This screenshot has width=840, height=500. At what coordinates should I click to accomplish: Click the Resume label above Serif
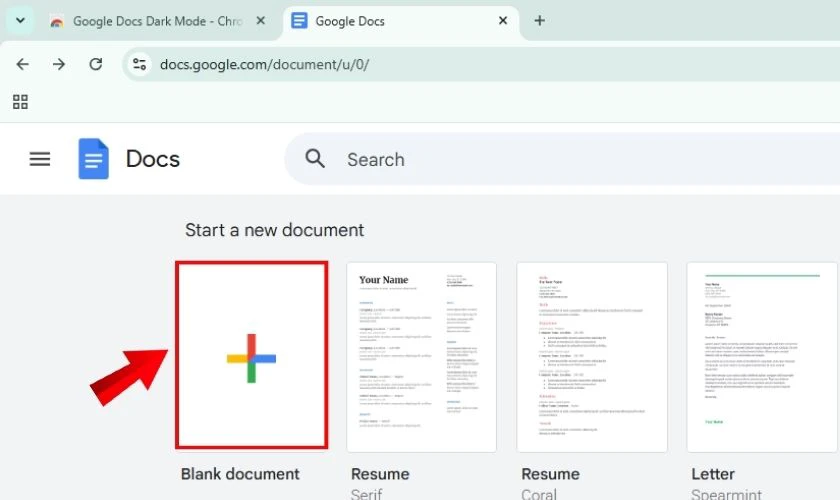380,474
